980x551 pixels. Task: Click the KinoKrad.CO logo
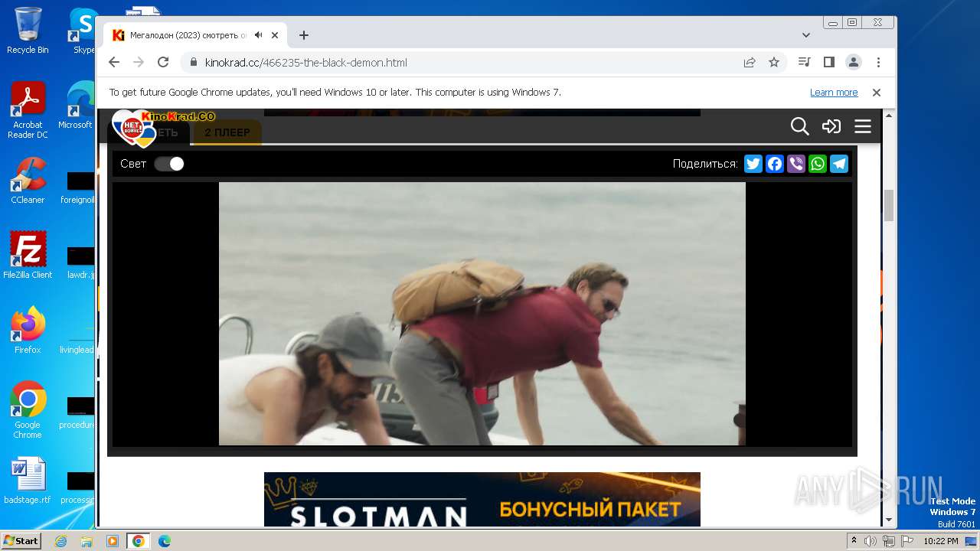click(x=163, y=127)
